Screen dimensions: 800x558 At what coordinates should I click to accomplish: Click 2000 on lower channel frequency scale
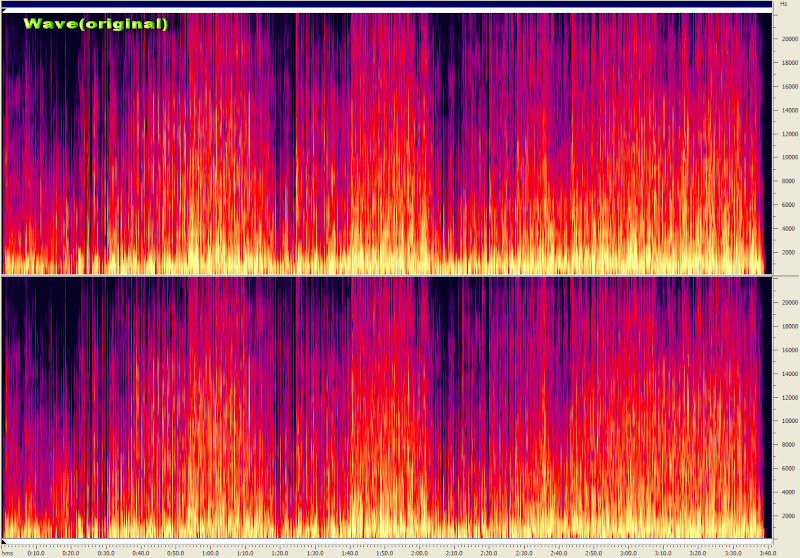click(x=789, y=516)
